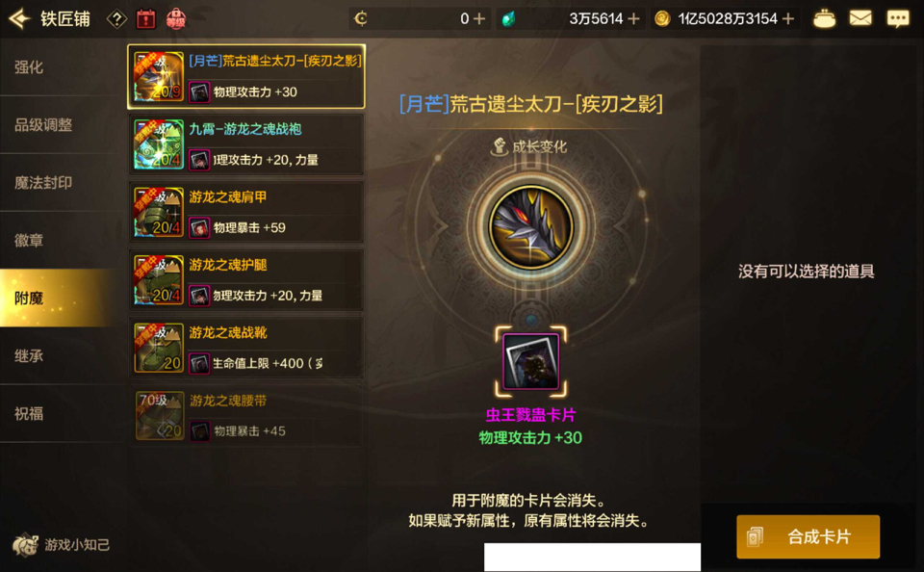Click the 合成卡片 button

coord(808,536)
